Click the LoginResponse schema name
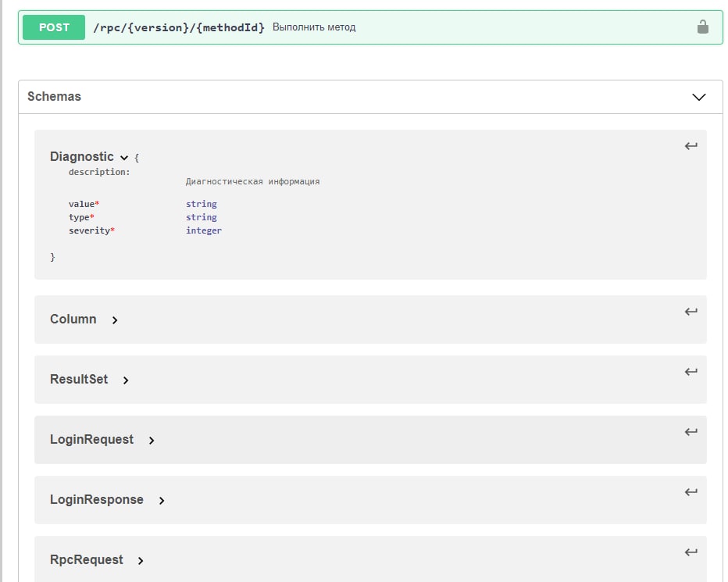 (97, 499)
